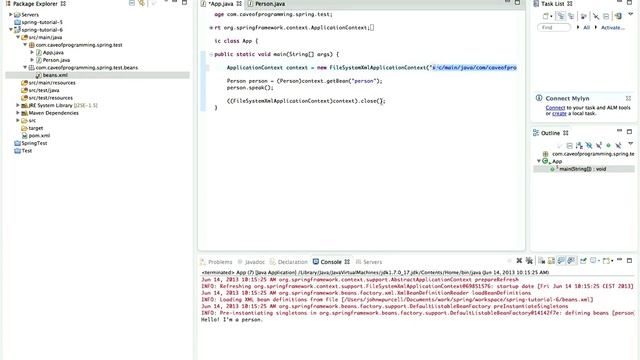The height and width of the screenshot is (360, 640).
Task: Click Pin Console icon
Action: (583, 260)
